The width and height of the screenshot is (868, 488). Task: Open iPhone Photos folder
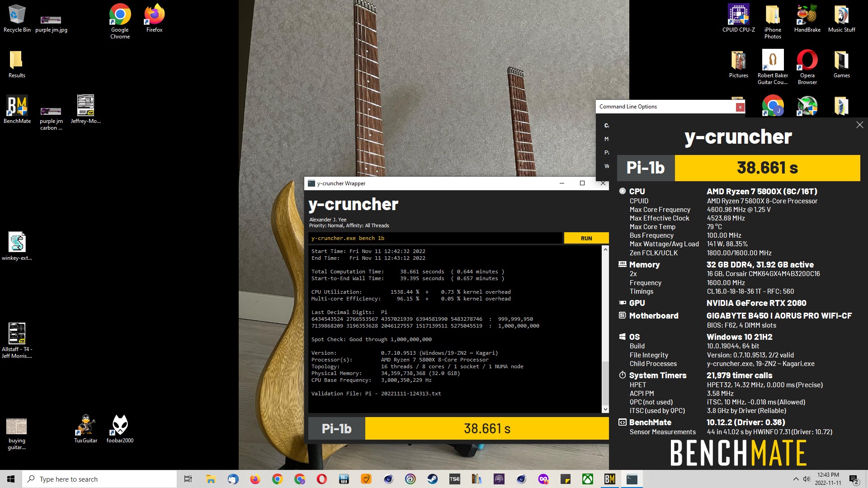point(773,21)
